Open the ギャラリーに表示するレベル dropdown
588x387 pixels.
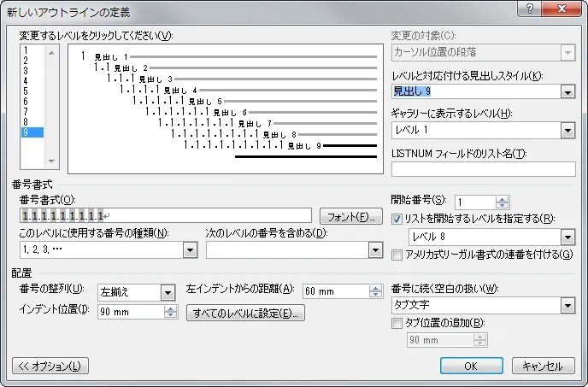coord(567,131)
